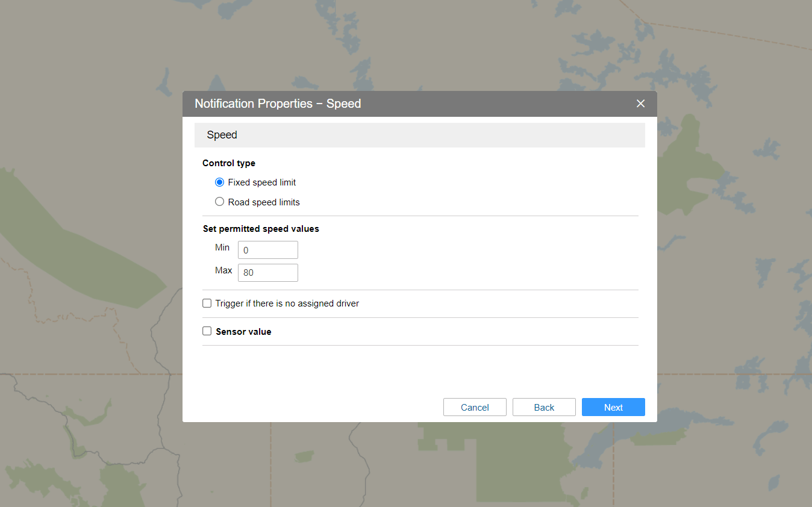Viewport: 812px width, 507px height.
Task: Click the Set permitted speed values heading
Action: pyautogui.click(x=261, y=229)
